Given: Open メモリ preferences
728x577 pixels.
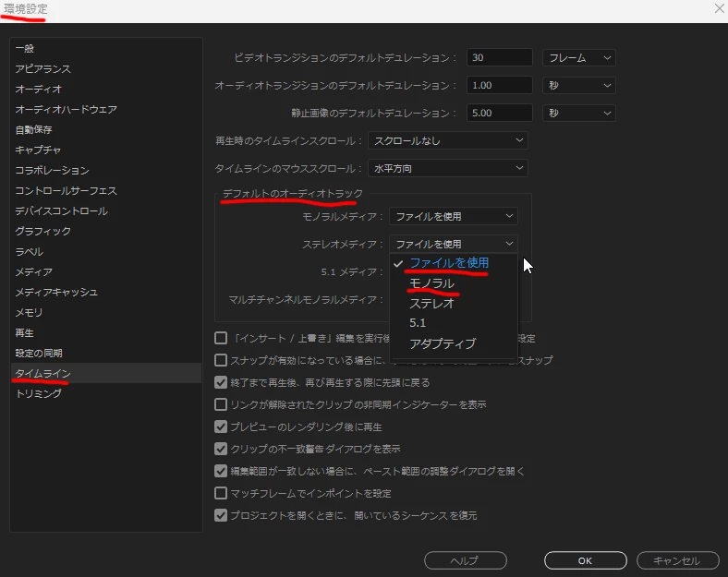Looking at the screenshot, I should (x=29, y=313).
